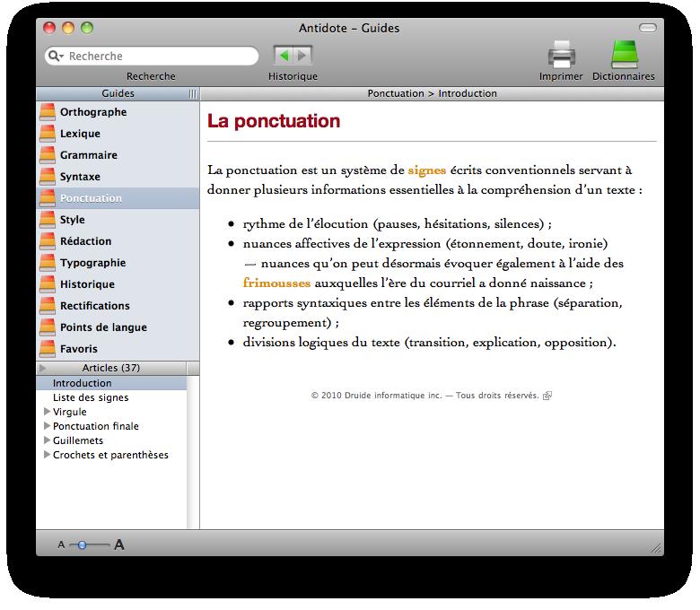Follow the orange signes link
The width and height of the screenshot is (700, 610).
(x=427, y=170)
